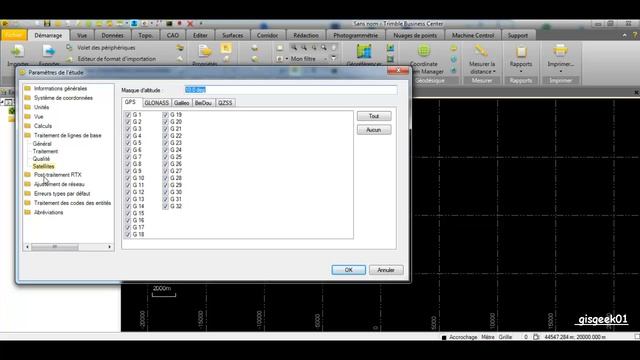Expand the Imprimer dropdown arrow

pyautogui.click(x=560, y=71)
